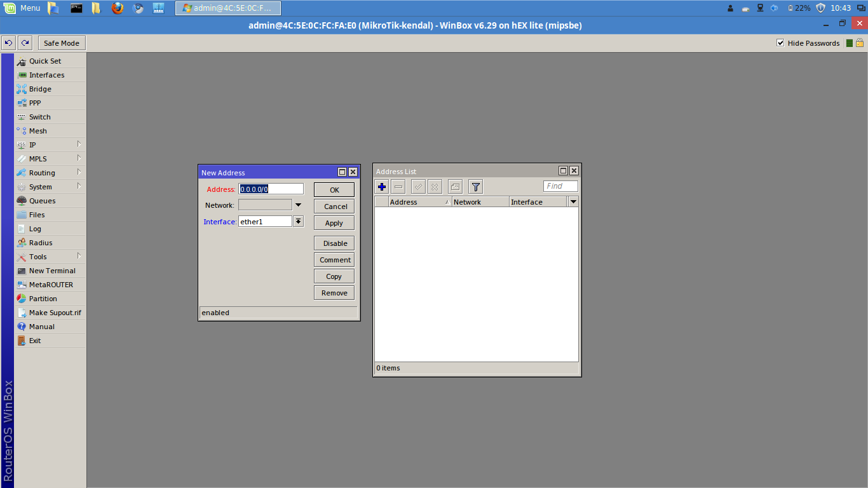Add a new address with plus icon
868x488 pixels.
(x=382, y=187)
